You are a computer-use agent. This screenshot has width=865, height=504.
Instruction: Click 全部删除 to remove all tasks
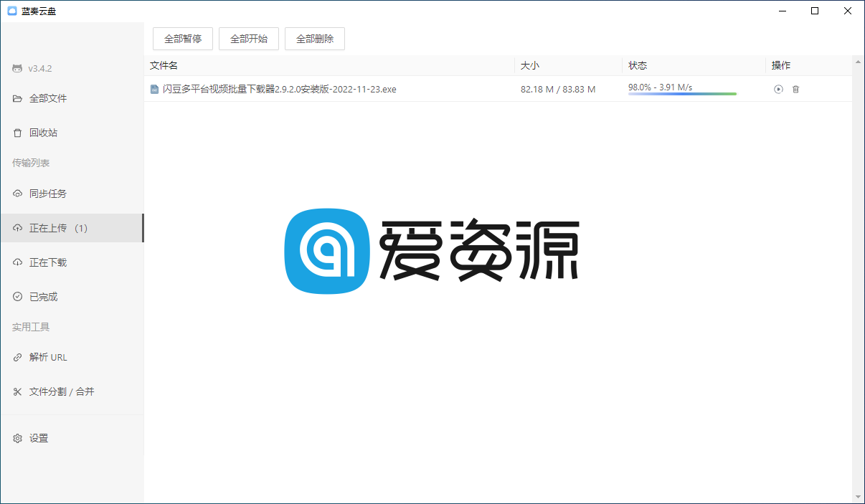pos(314,39)
